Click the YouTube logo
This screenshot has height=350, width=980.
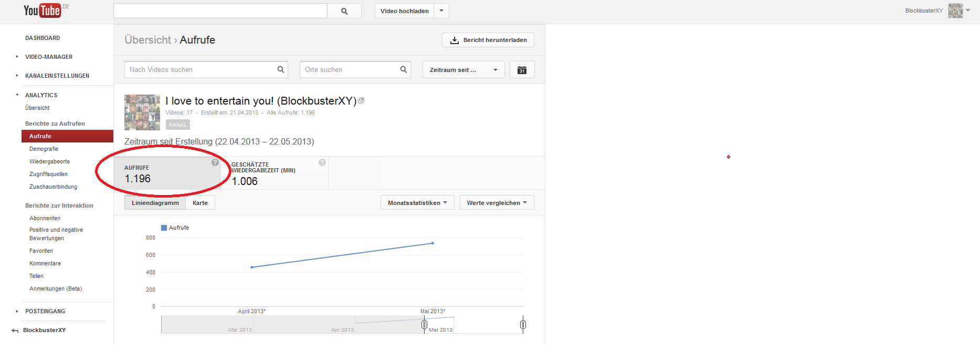[42, 11]
